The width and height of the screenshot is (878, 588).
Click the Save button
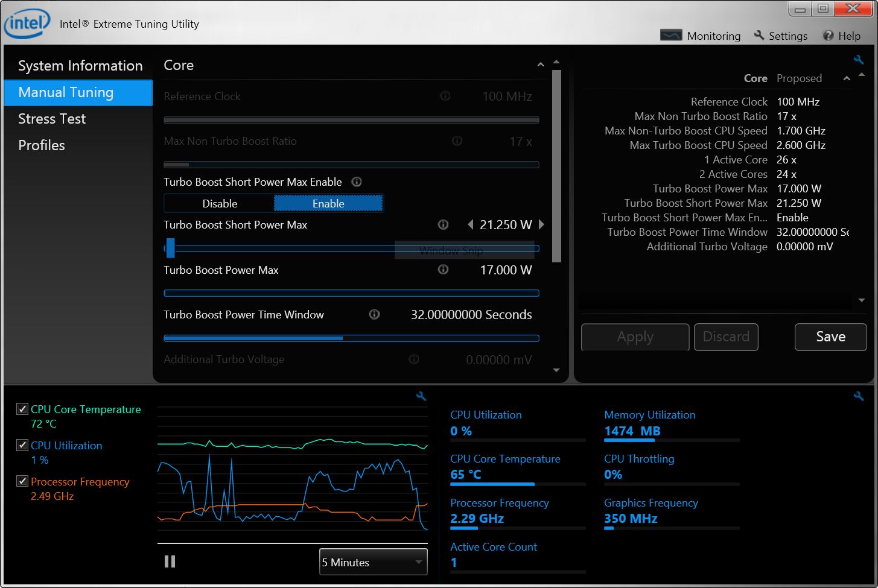tap(830, 337)
